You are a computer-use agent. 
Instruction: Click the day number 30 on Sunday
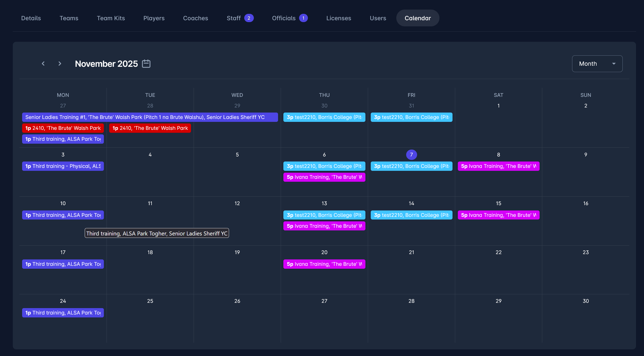coord(585,301)
